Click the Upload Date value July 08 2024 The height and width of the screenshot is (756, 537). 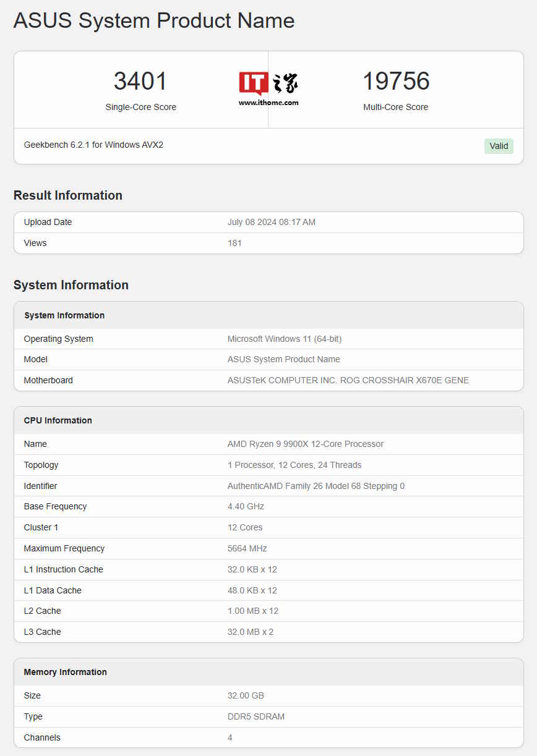(272, 222)
